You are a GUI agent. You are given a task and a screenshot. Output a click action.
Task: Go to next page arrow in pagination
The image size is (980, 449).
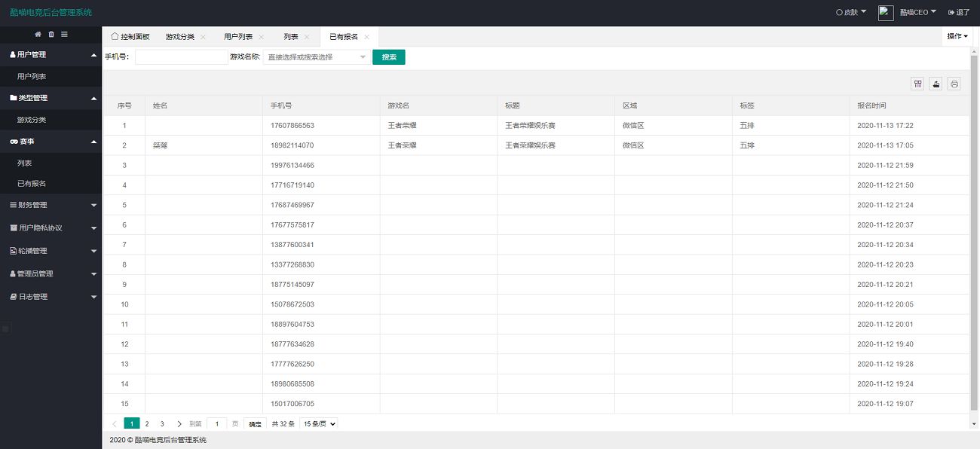(179, 424)
